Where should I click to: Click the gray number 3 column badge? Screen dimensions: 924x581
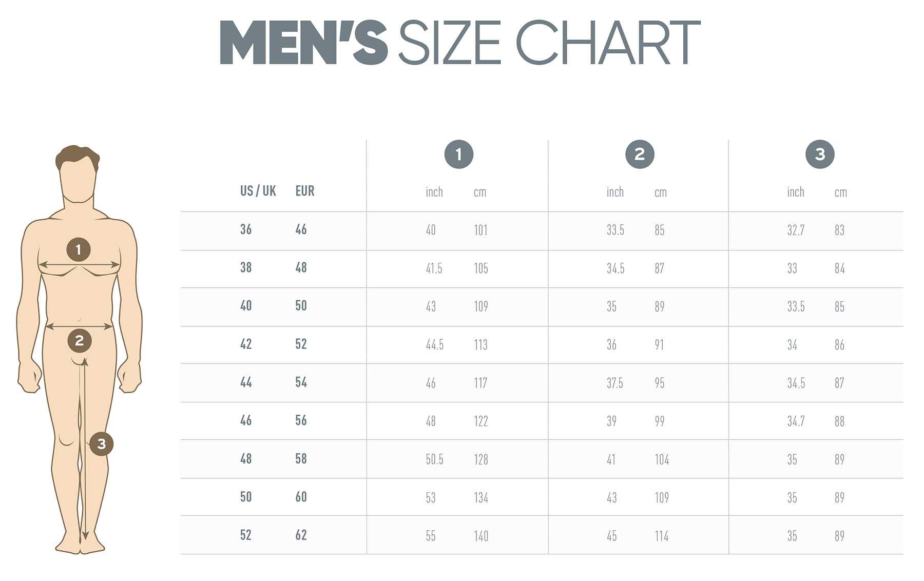820,154
